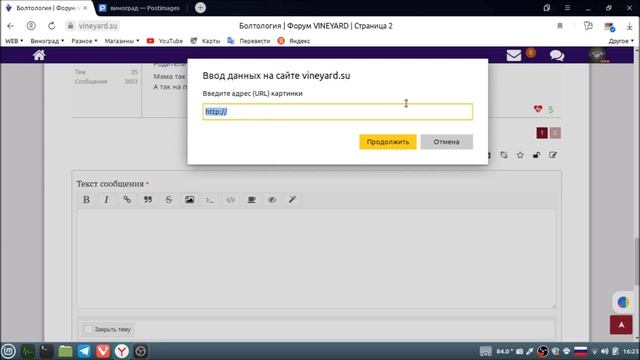Viewport: 640px width, 360px height.
Task: Click the inline code tag icon
Action: point(231,200)
